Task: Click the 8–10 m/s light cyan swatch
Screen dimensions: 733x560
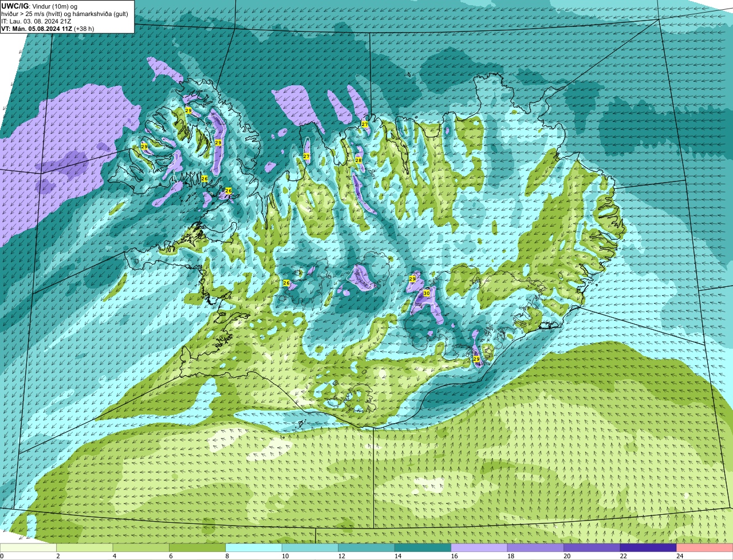Action: [x=254, y=548]
